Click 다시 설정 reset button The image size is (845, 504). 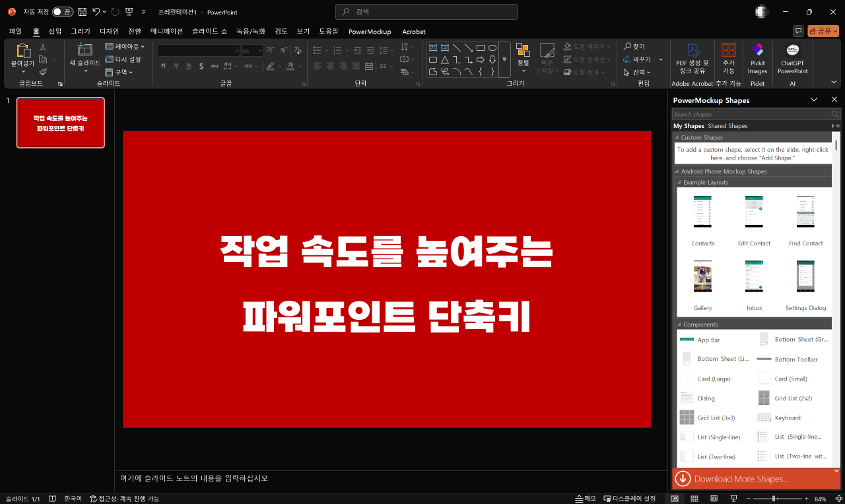pyautogui.click(x=123, y=59)
